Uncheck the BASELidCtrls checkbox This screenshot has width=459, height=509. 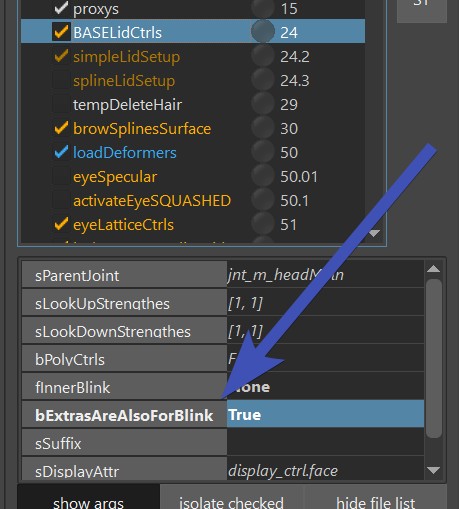(x=61, y=32)
